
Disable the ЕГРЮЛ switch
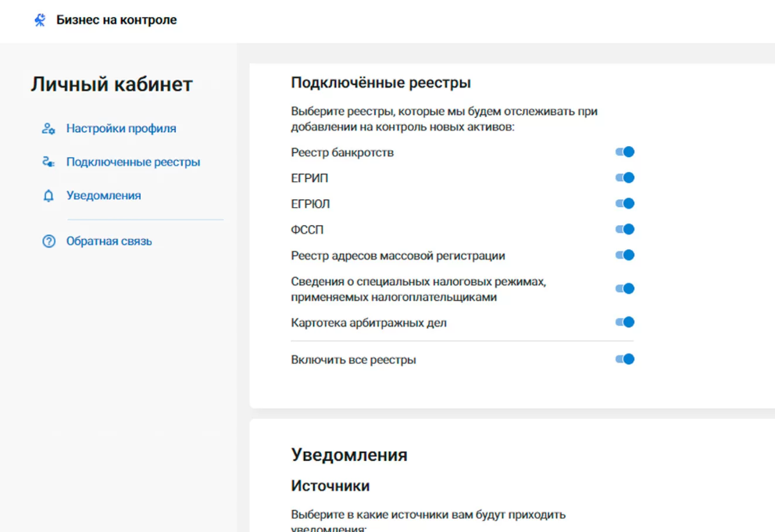click(x=624, y=203)
